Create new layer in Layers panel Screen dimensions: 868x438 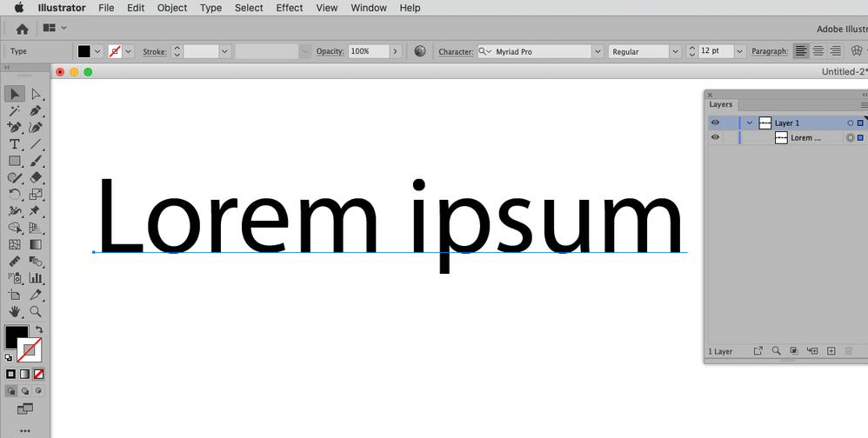click(x=831, y=350)
